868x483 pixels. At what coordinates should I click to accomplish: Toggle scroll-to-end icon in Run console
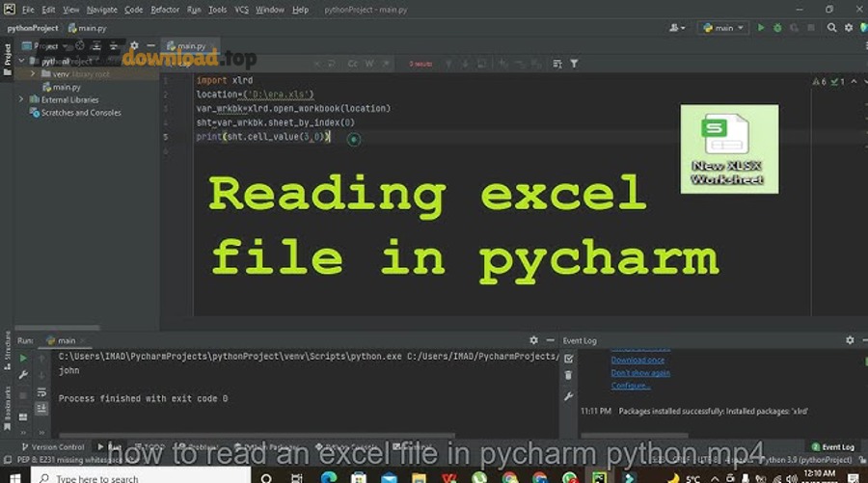(x=41, y=409)
